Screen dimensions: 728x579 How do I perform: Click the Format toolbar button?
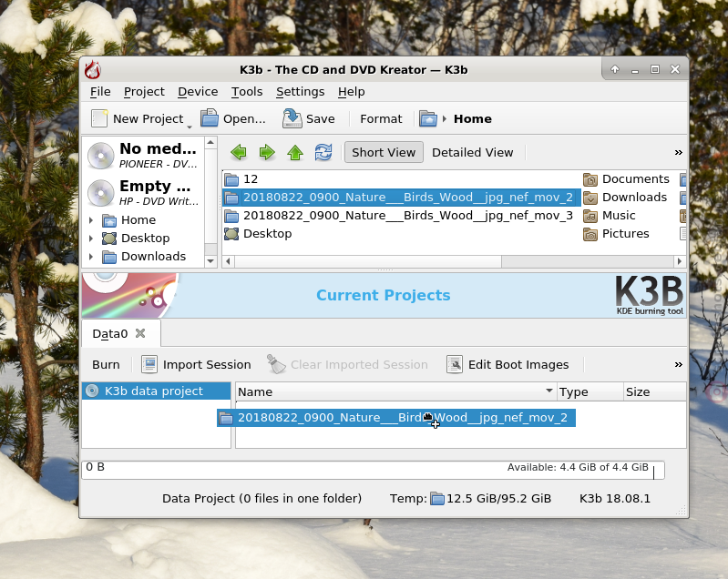pyautogui.click(x=381, y=118)
